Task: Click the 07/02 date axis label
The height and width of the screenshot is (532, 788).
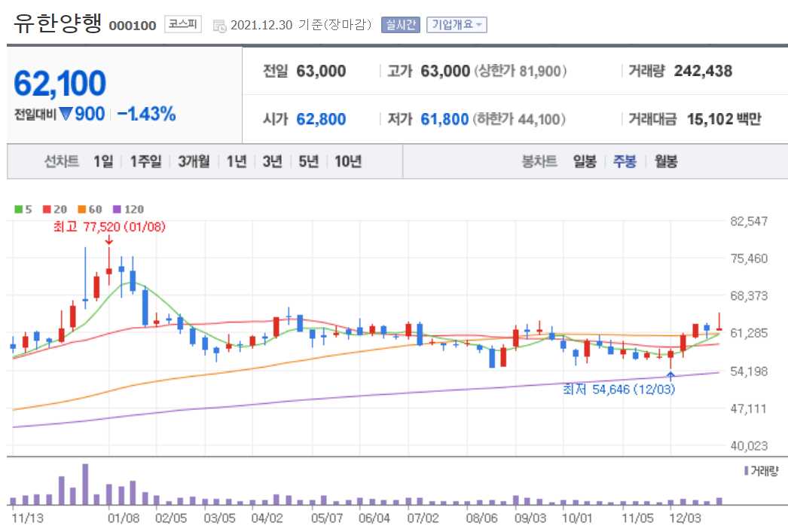Action: click(423, 518)
